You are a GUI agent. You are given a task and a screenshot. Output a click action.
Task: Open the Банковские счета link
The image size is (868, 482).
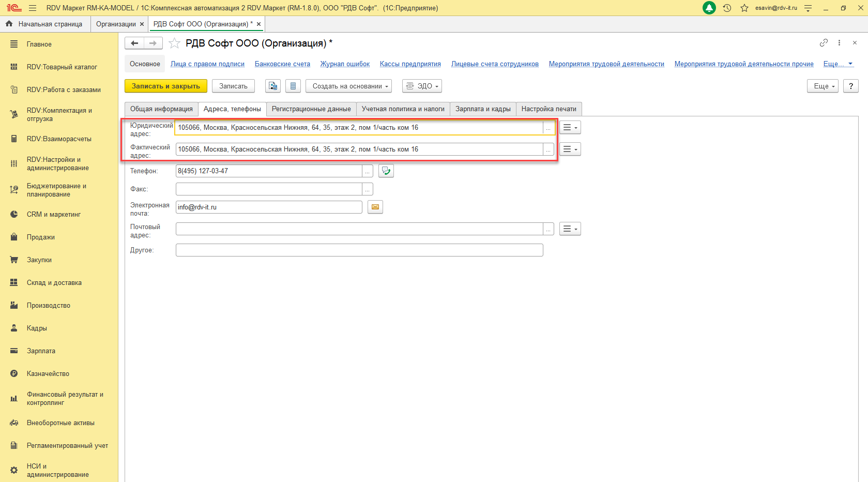[282, 64]
